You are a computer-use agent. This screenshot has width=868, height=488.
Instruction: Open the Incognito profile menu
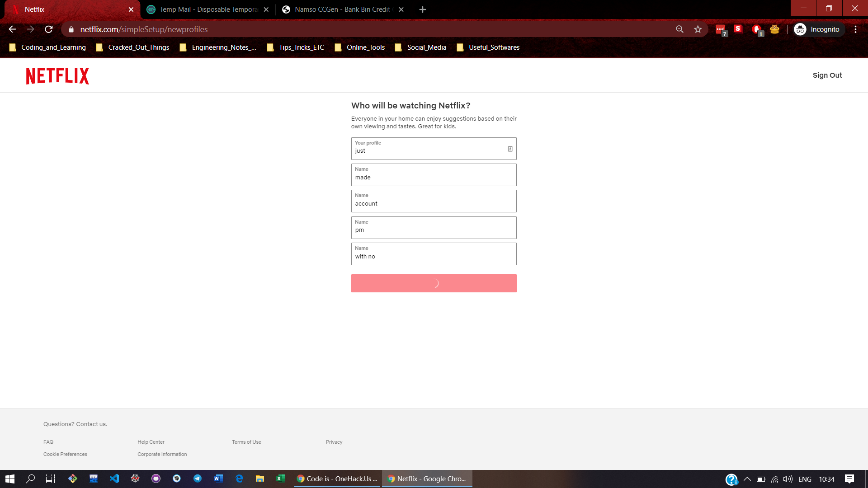817,29
